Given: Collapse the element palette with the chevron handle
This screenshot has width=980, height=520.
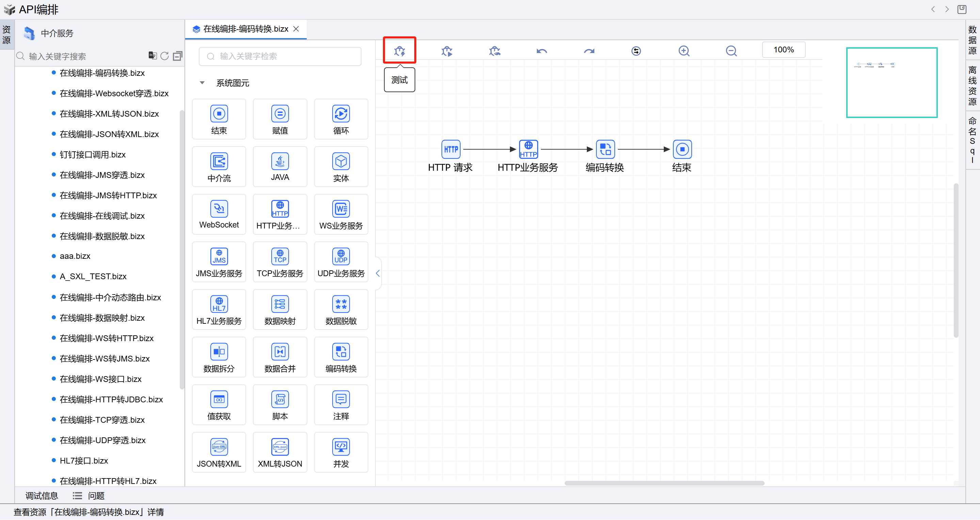Looking at the screenshot, I should point(377,273).
